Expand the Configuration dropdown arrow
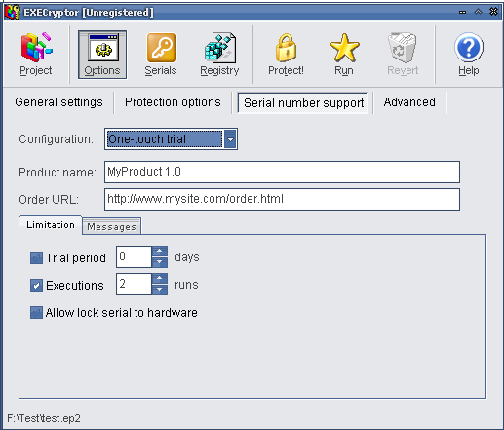 (230, 139)
